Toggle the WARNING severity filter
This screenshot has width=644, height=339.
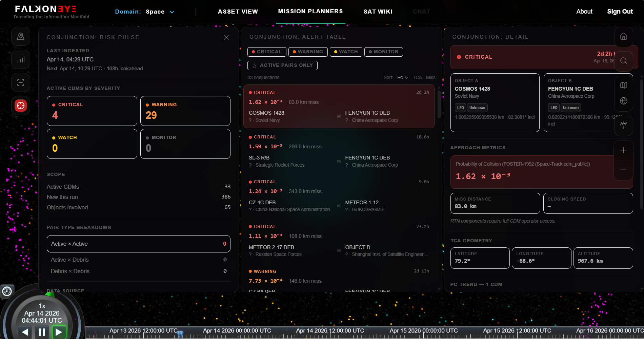[x=308, y=52]
